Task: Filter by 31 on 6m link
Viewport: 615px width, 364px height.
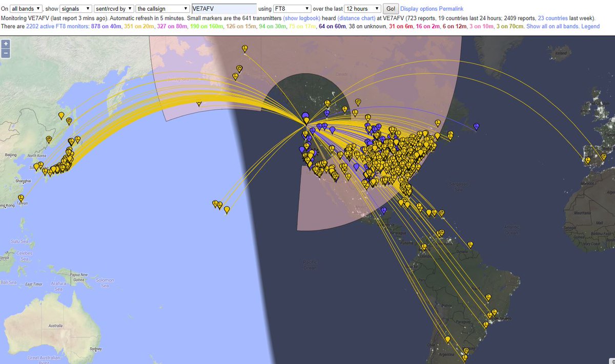Action: [401, 26]
